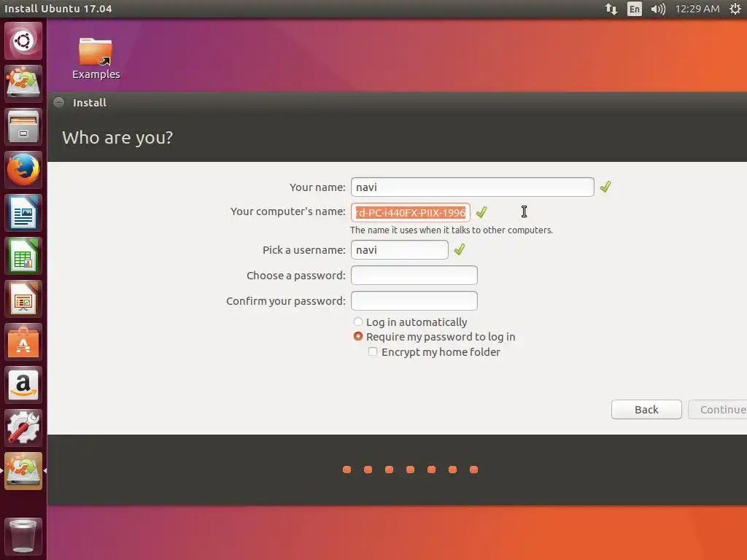Click the round Install window title button
The height and width of the screenshot is (560, 747).
(x=58, y=102)
